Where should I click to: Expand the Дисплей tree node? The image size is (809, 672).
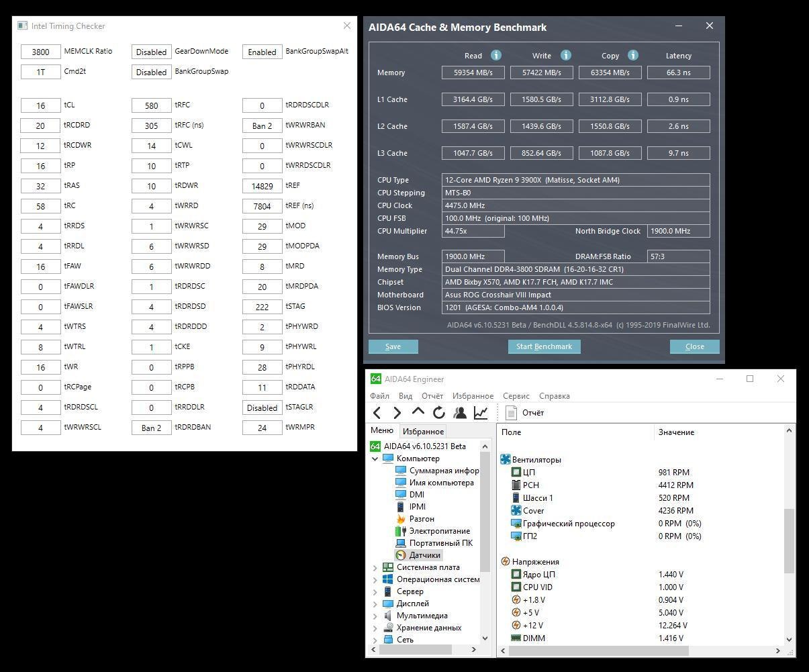coord(375,604)
